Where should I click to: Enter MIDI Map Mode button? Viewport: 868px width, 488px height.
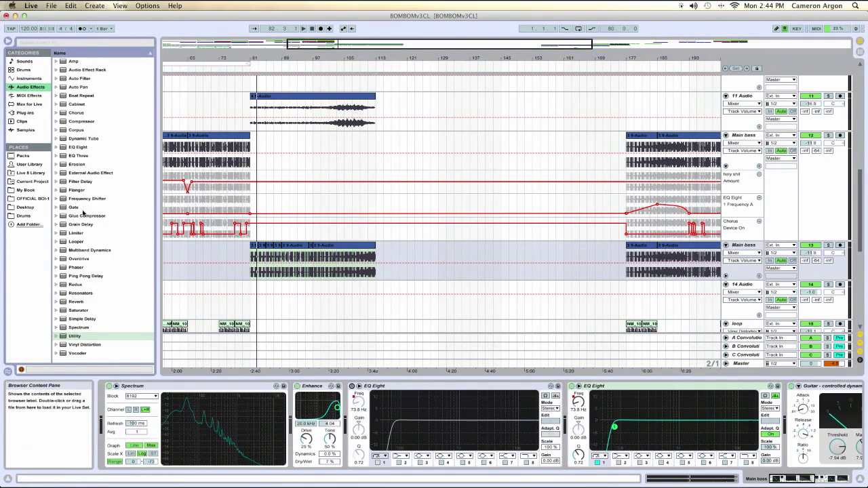tap(816, 28)
